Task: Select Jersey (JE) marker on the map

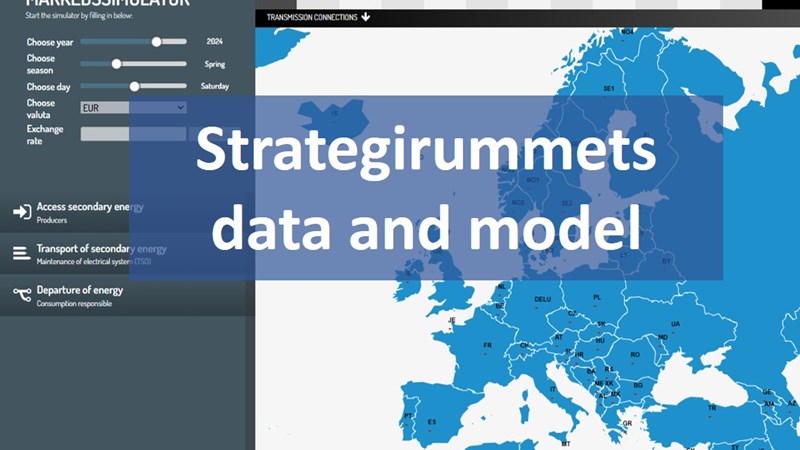Action: [x=452, y=320]
